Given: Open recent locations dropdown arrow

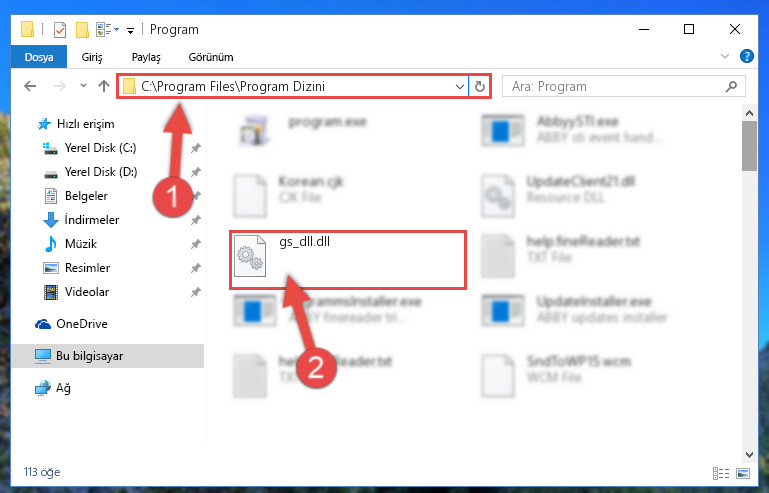Looking at the screenshot, I should pos(83,86).
